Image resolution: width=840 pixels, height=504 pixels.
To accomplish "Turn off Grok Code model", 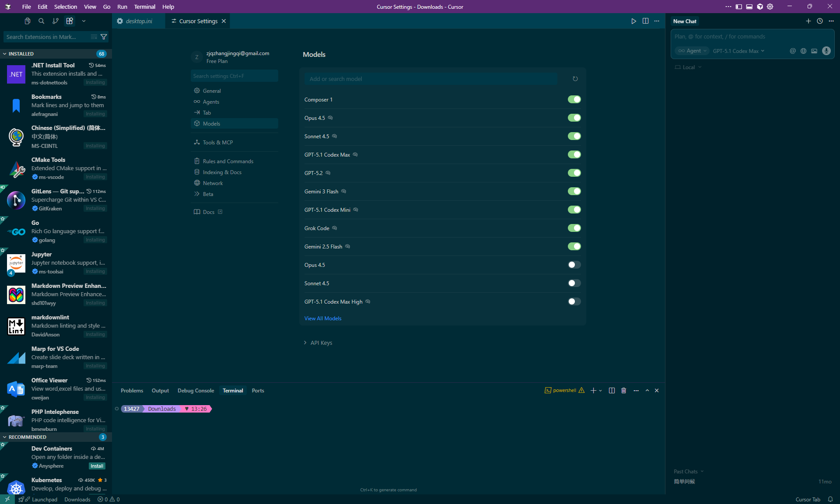I will [x=574, y=228].
